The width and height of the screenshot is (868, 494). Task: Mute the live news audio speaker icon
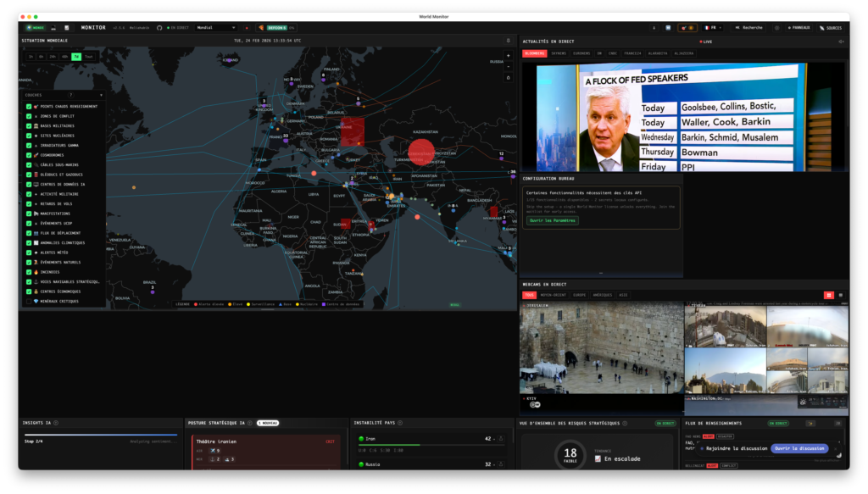[841, 41]
